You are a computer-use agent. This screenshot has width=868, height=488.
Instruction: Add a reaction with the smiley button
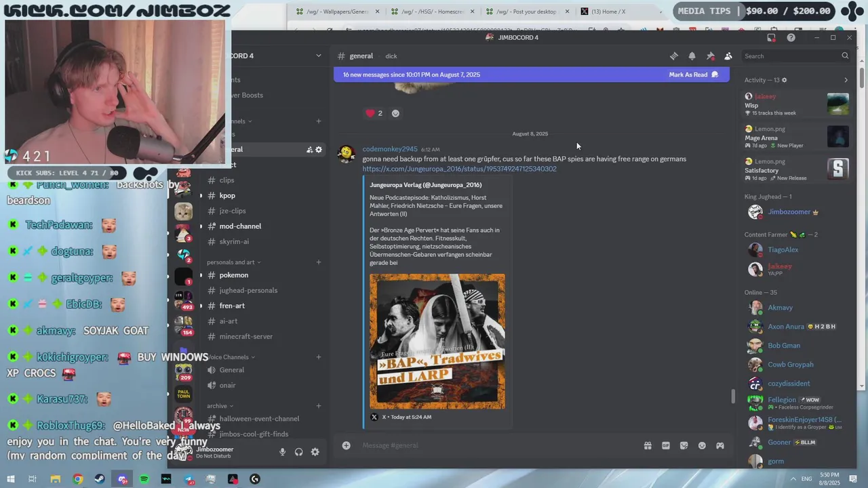coord(395,113)
